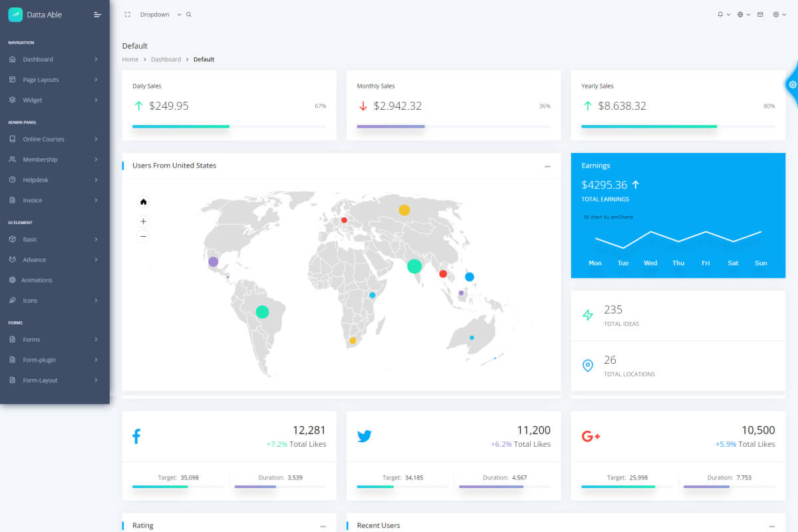Viewport: 798px width, 532px height.
Task: Click the Home breadcrumb link
Action: (x=130, y=59)
